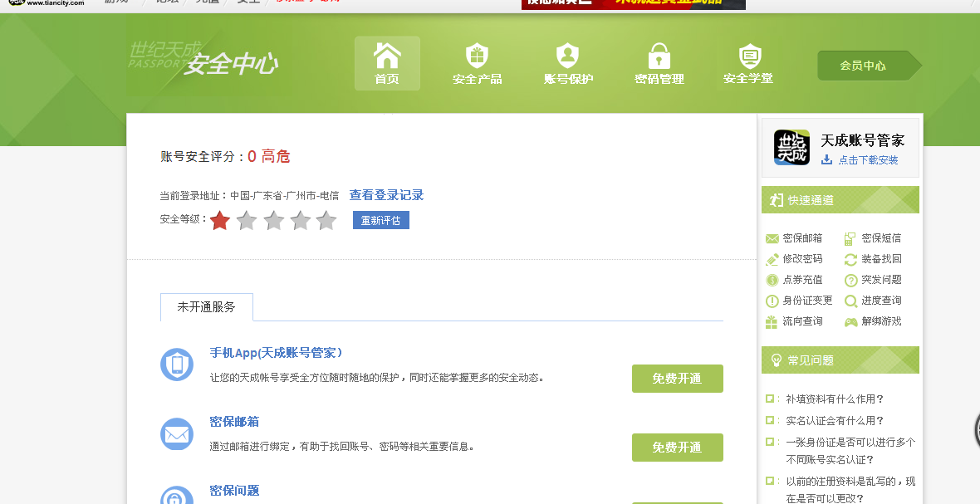The height and width of the screenshot is (504, 980).
Task: Open 突发问题 quick link
Action: (881, 279)
